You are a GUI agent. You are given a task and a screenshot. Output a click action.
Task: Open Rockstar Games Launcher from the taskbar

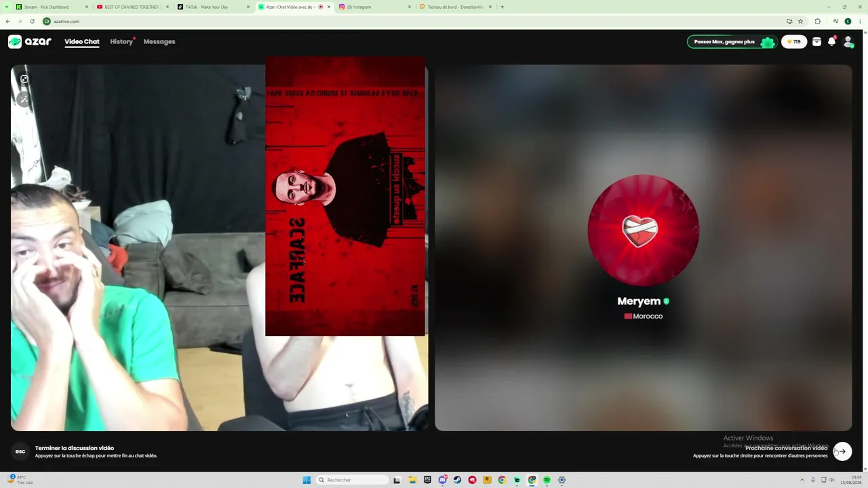coord(487,480)
